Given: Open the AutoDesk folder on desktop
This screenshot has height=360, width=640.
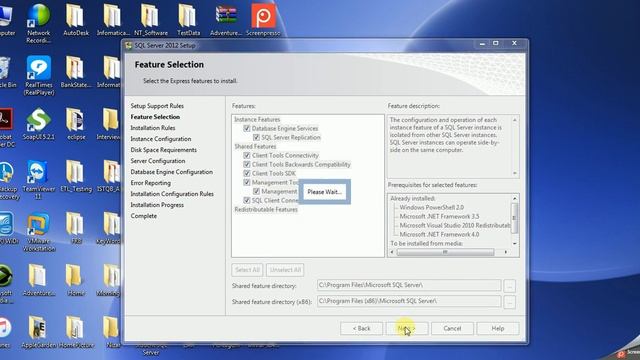Looking at the screenshot, I should pyautogui.click(x=76, y=20).
